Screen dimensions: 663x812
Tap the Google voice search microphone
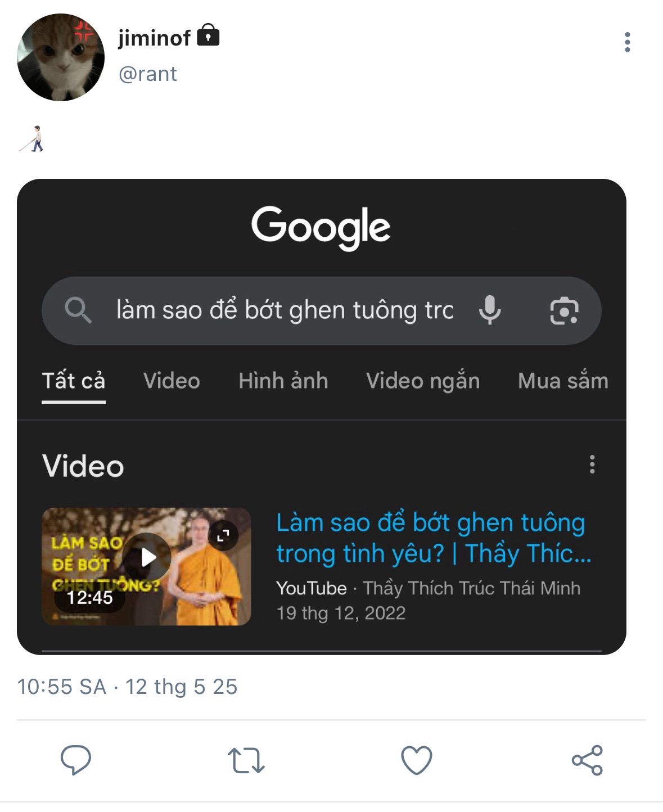point(490,310)
